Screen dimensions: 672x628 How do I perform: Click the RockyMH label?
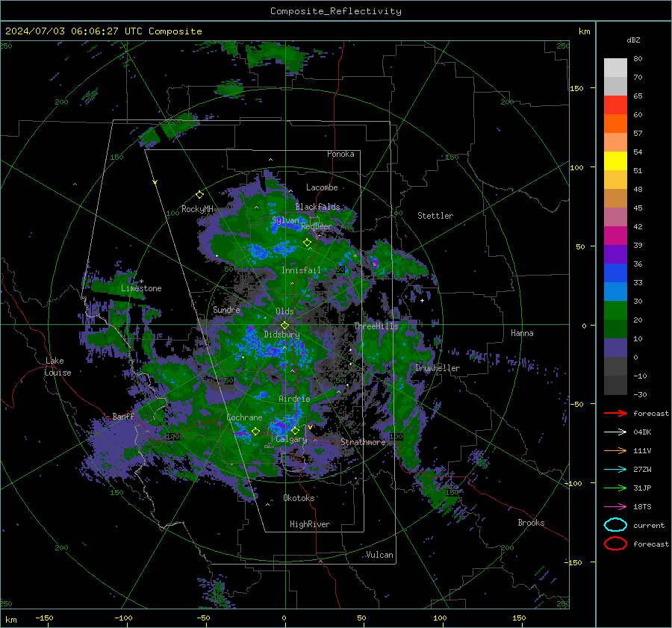point(197,209)
